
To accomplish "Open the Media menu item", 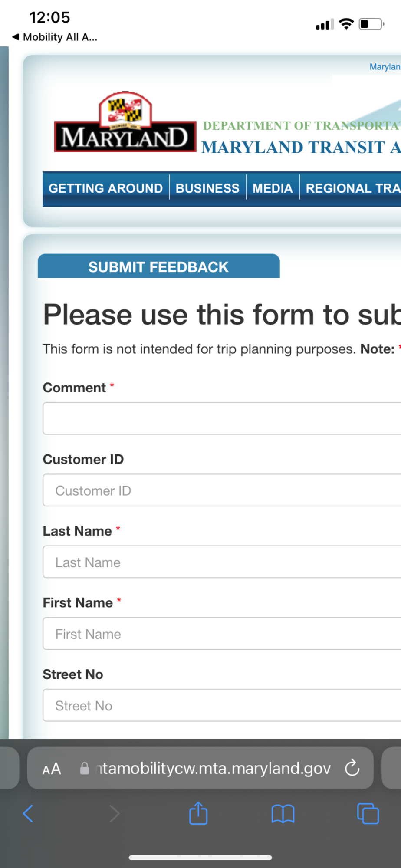I will (273, 188).
